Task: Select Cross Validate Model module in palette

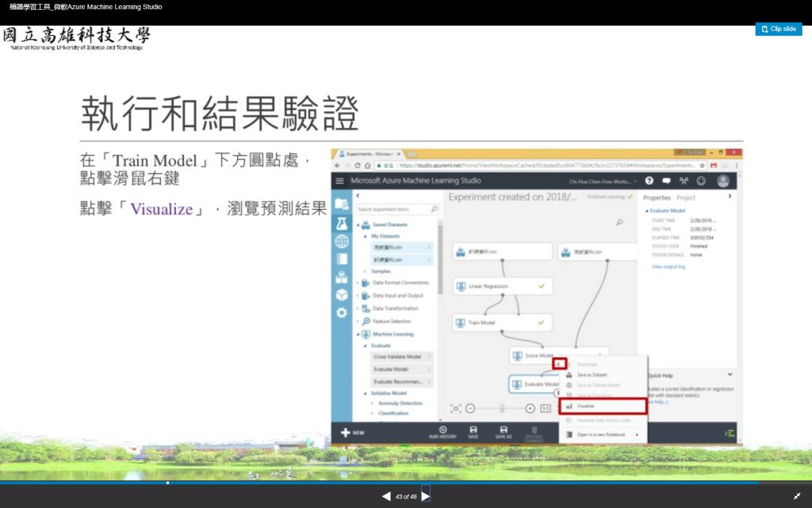Action: tap(401, 357)
